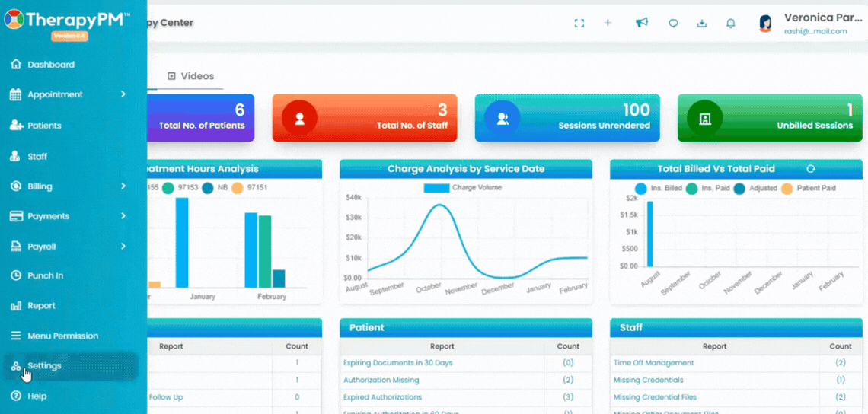Click the download icon in header
The width and height of the screenshot is (868, 414).
point(702,24)
